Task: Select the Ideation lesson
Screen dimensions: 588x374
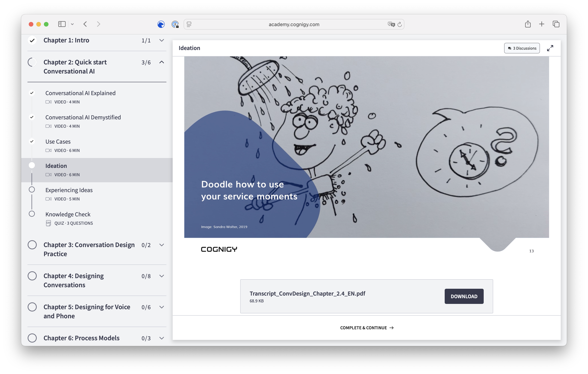Action: [97, 170]
